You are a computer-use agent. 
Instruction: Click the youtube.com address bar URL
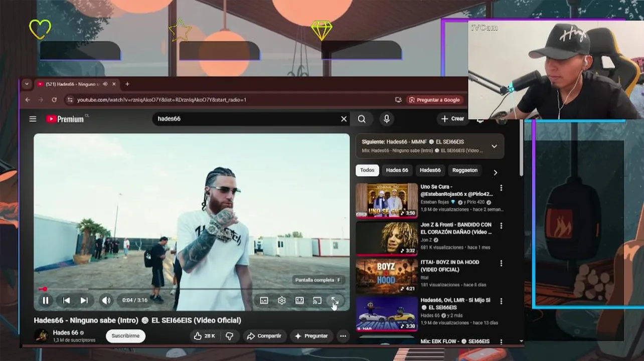point(162,100)
